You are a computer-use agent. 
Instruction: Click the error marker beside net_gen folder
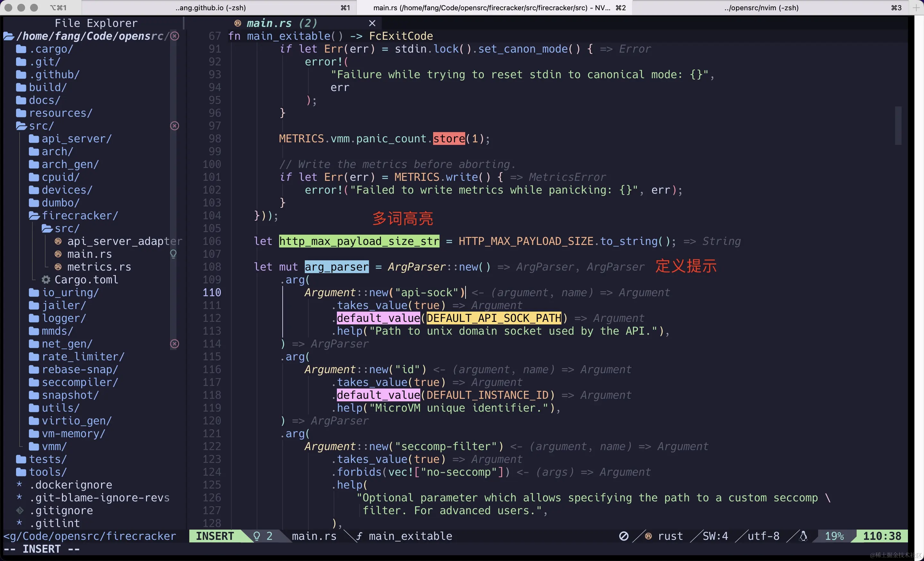175,344
